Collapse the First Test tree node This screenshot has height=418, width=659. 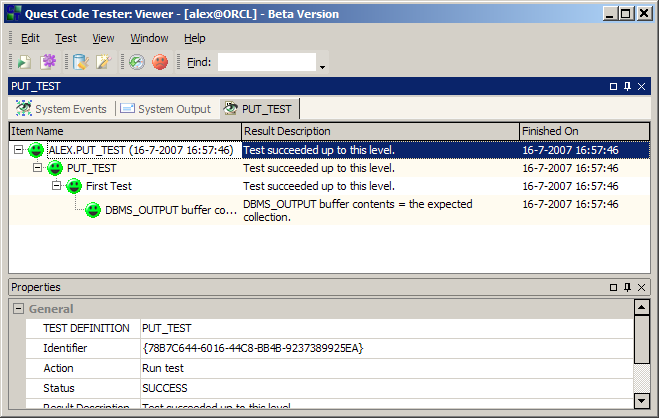pyautogui.click(x=57, y=186)
